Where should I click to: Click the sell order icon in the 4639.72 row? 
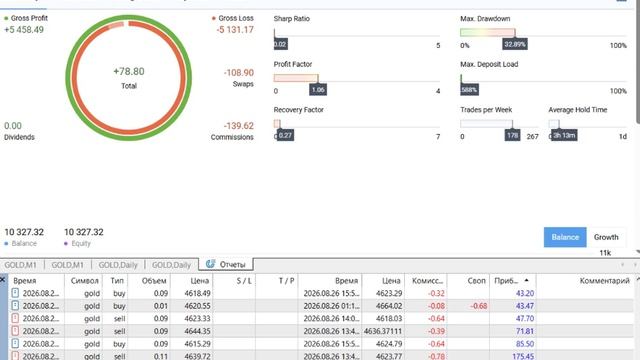(x=15, y=356)
